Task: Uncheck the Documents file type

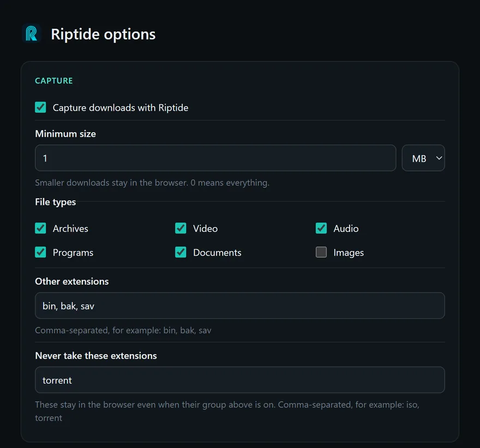Action: [x=181, y=252]
